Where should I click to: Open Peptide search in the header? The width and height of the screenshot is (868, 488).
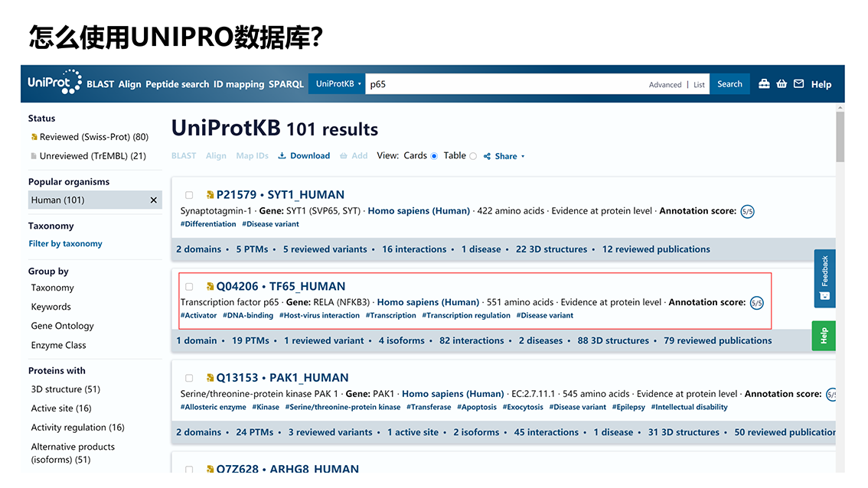click(x=177, y=84)
